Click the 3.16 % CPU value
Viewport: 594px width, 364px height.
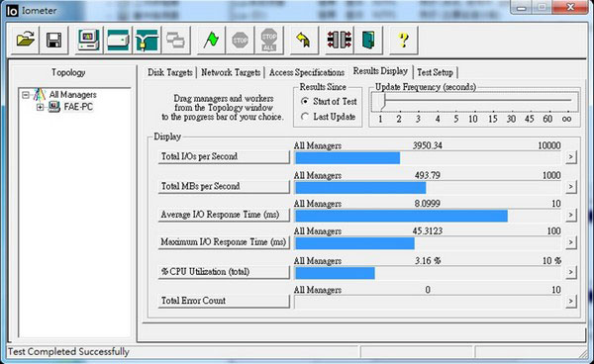coord(428,261)
